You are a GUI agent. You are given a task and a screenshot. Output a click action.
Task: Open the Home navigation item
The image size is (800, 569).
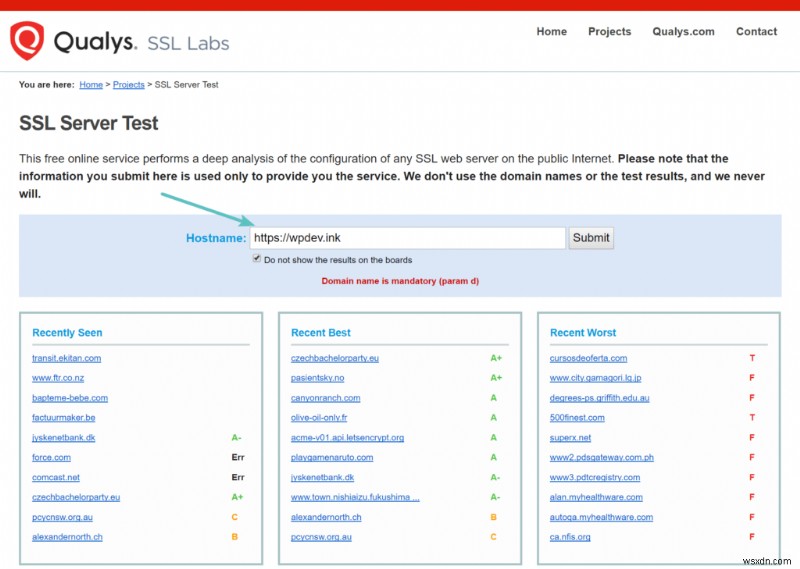click(x=552, y=32)
